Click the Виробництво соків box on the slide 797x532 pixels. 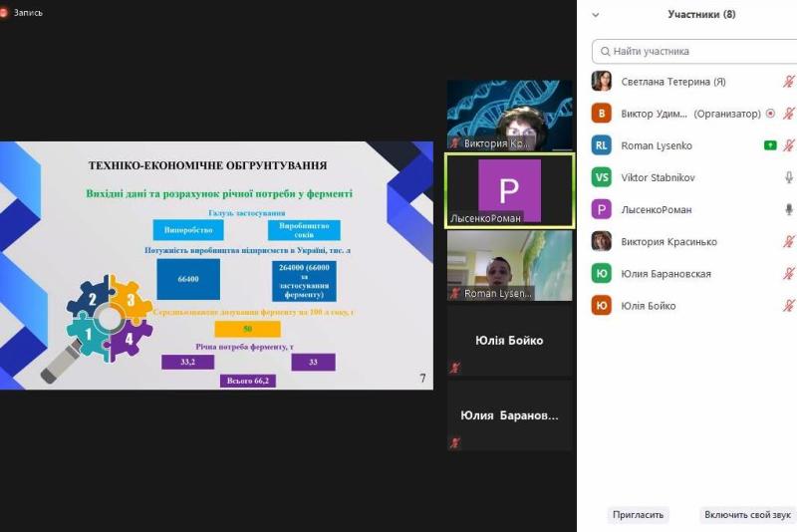point(304,230)
